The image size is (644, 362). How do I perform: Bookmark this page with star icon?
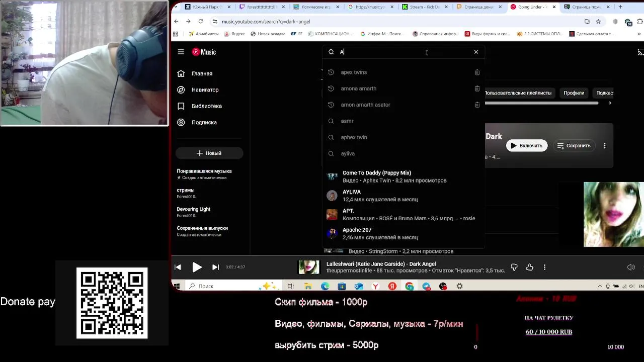[x=598, y=22]
